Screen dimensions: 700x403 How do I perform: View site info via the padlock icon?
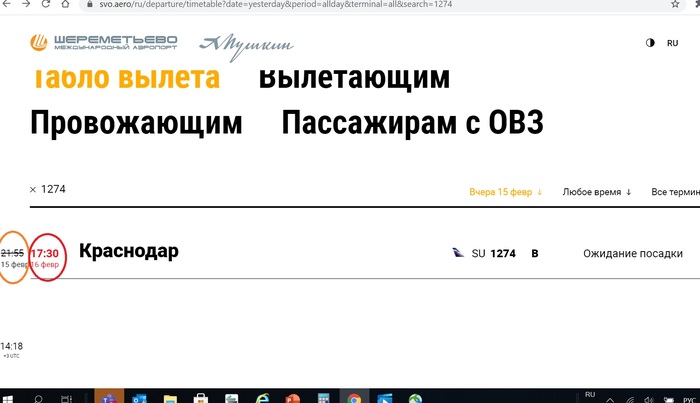[90, 4]
